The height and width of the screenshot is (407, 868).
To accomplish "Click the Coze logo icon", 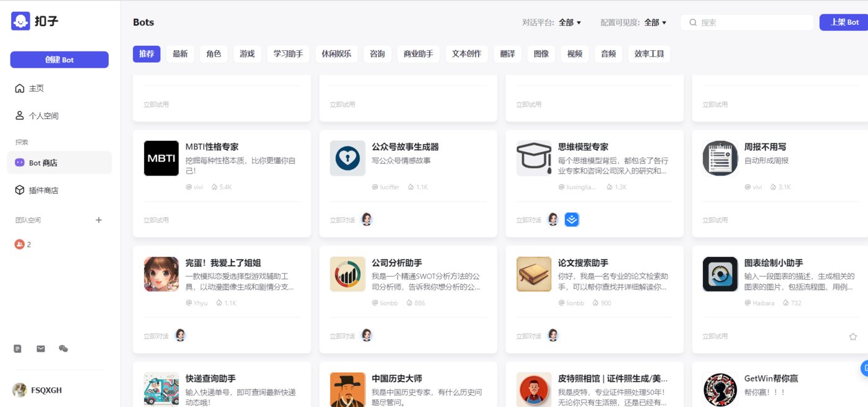I will pos(20,21).
